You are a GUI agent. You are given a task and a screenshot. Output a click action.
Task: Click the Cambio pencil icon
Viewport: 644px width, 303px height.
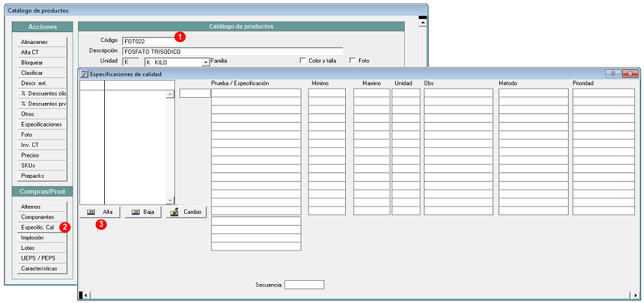[174, 212]
